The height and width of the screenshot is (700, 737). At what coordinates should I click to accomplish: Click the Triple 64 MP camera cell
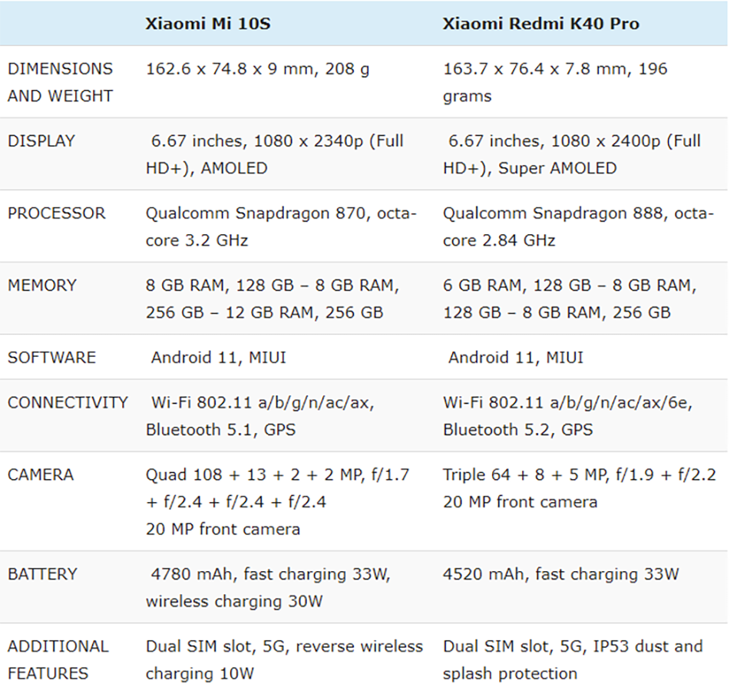click(579, 488)
